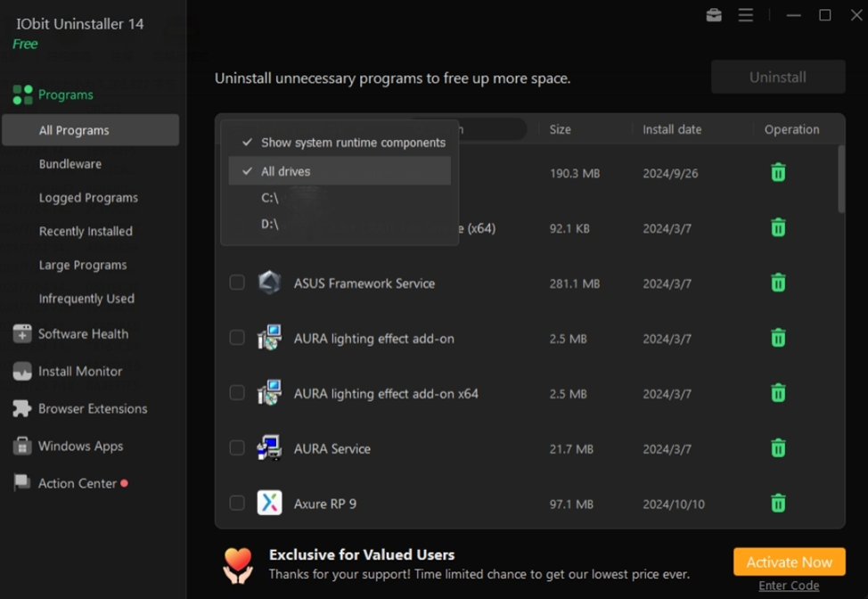Click the 97.1 MB size value
Image resolution: width=868 pixels, height=599 pixels.
click(x=571, y=505)
